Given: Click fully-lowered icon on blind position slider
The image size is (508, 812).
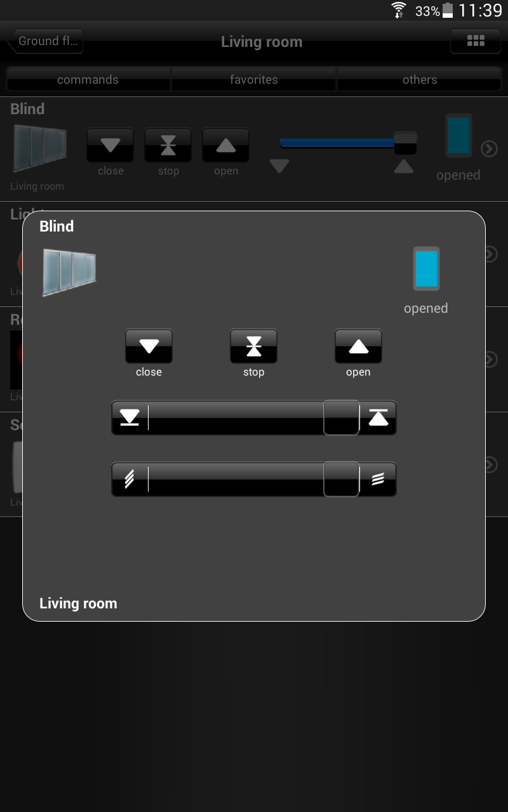Looking at the screenshot, I should 130,417.
